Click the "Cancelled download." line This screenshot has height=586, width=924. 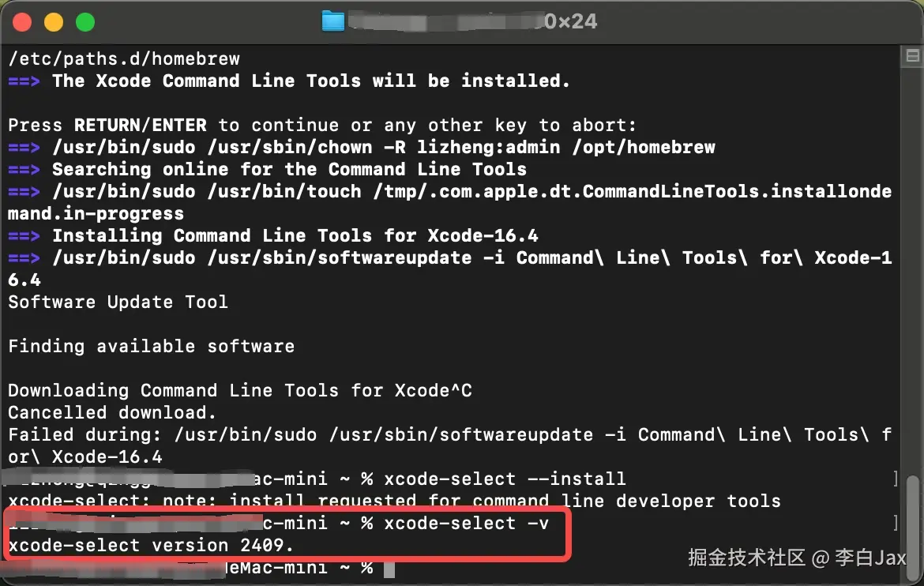[x=111, y=412]
